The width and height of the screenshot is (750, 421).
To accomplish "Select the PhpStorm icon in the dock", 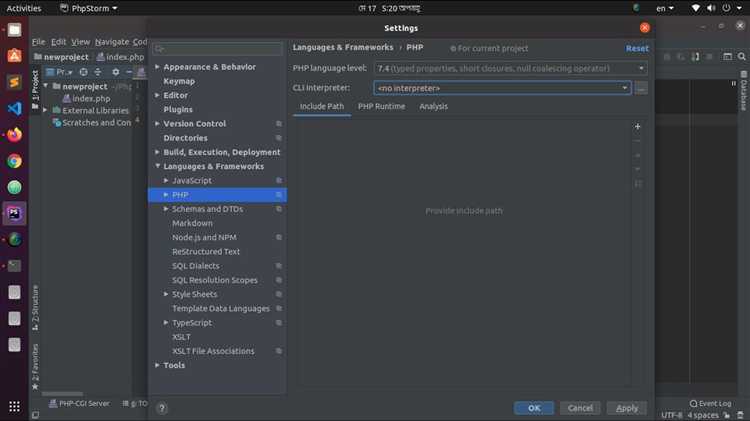I will (14, 213).
